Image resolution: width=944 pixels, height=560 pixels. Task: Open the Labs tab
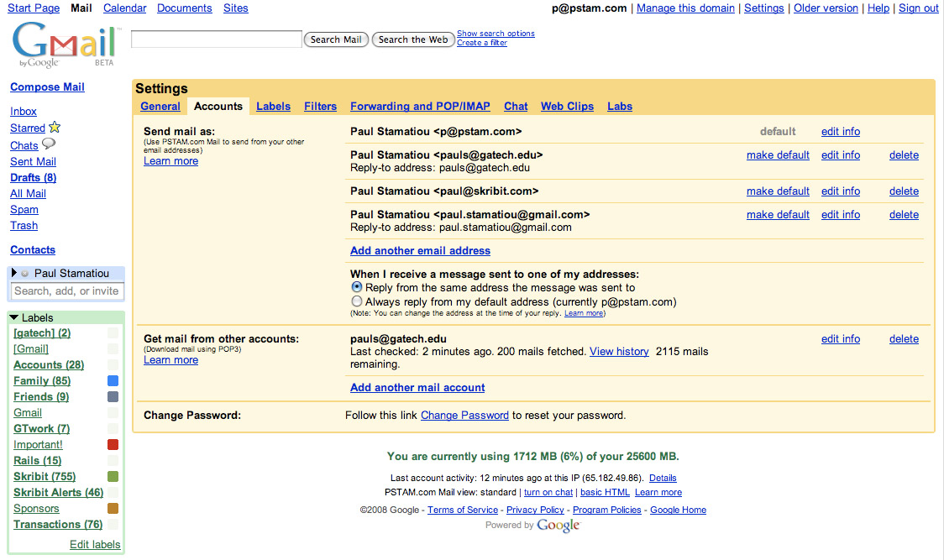point(620,106)
